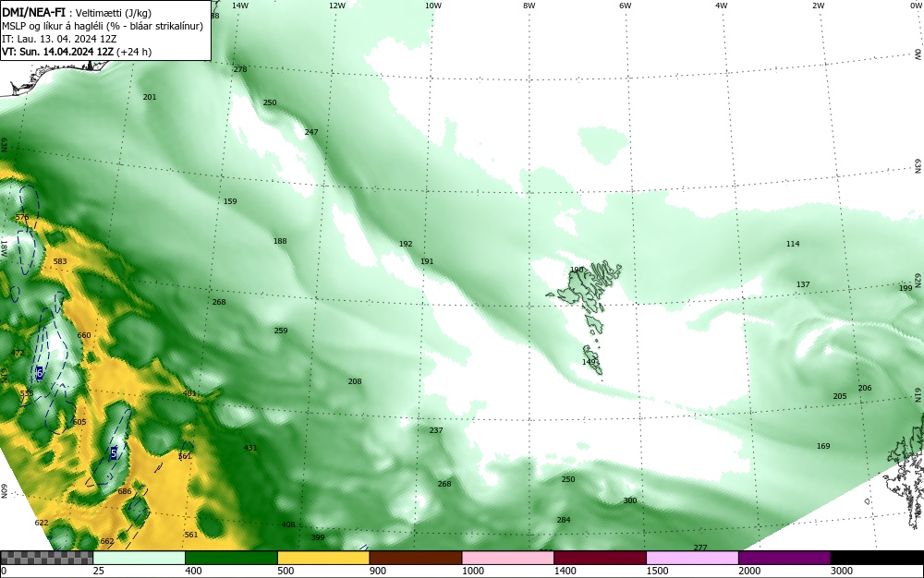The width and height of the screenshot is (924, 578).
Task: Click the blue hail probability label '5'
Action: tap(113, 453)
